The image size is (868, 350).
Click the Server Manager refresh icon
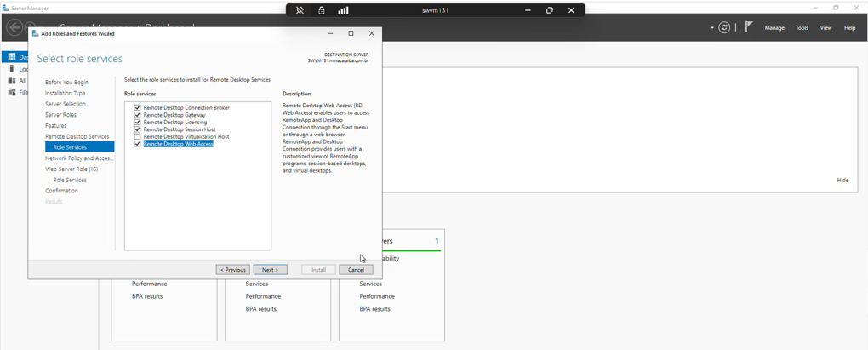coord(724,28)
